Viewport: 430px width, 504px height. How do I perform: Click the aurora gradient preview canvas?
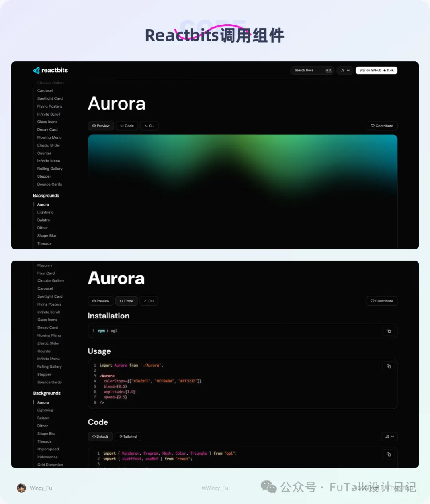[x=242, y=192]
